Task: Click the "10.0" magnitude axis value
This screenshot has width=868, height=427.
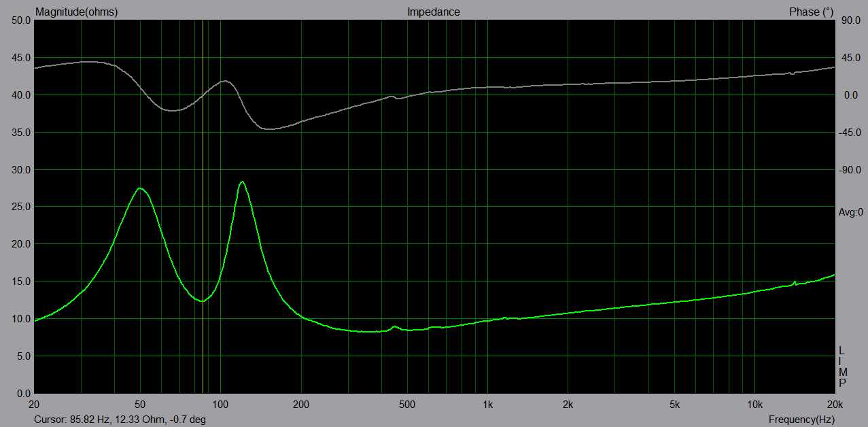Action: [x=22, y=319]
